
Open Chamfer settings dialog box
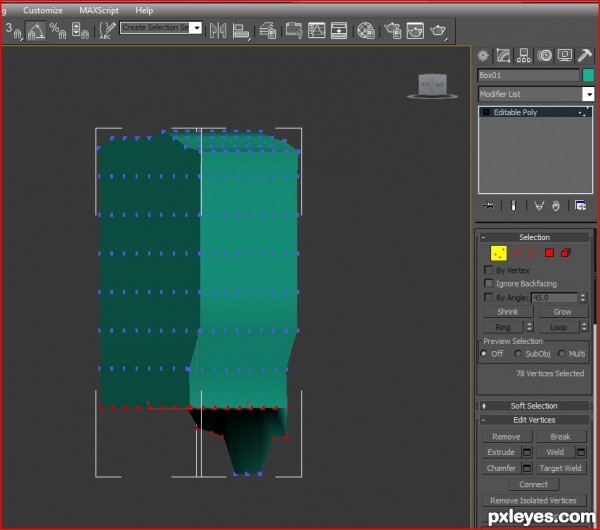527,468
